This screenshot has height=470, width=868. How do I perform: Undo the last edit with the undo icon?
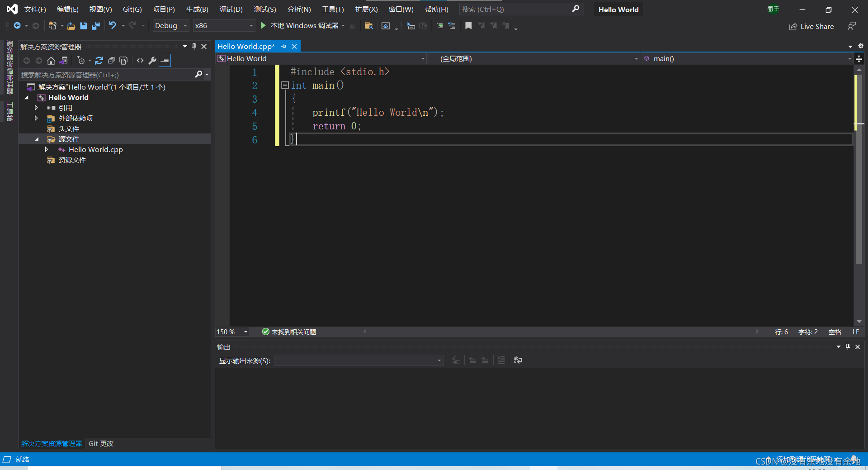(113, 26)
